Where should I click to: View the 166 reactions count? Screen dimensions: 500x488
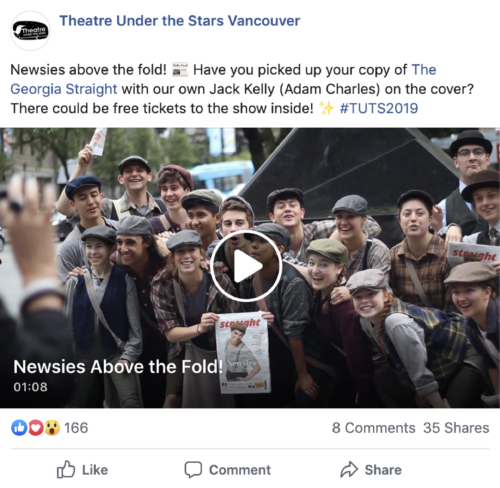[x=76, y=428]
